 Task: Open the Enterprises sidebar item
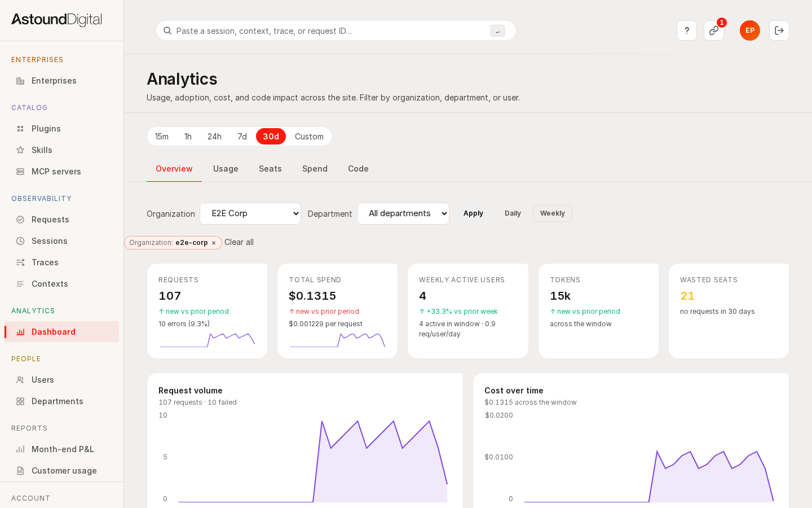pos(61,81)
